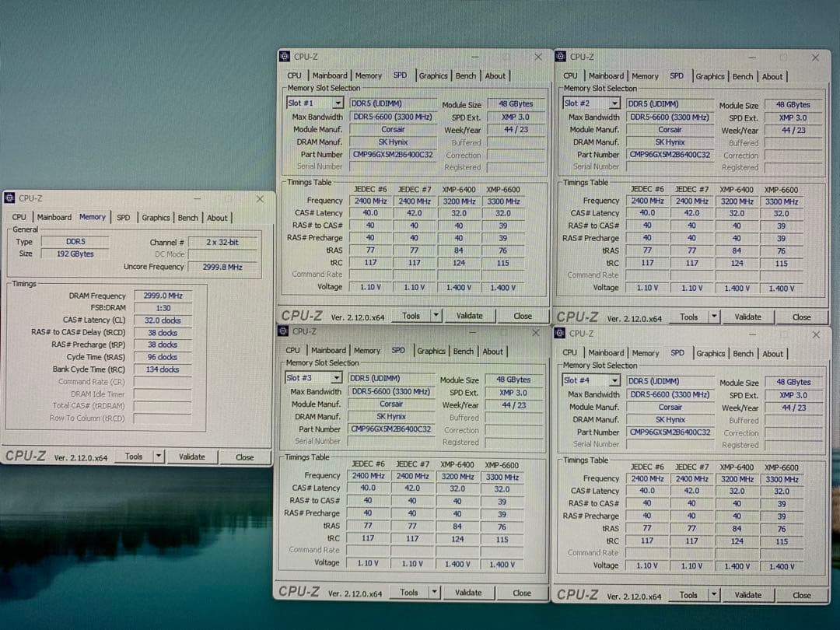Open the Tools dropdown arrow in the Slot #1 window
This screenshot has width=840, height=630.
436,316
